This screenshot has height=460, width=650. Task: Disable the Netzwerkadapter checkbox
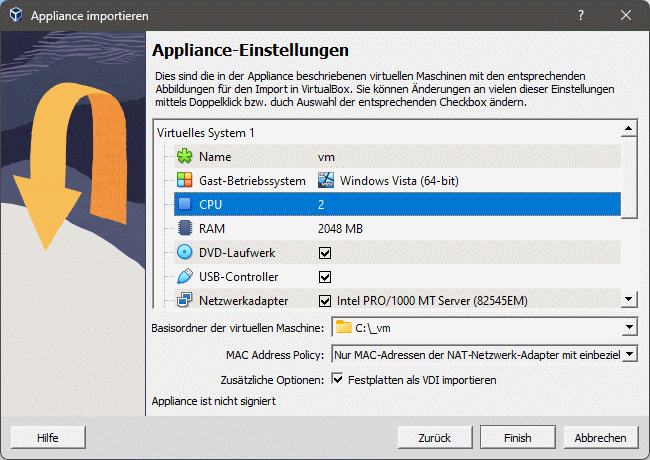tap(325, 301)
